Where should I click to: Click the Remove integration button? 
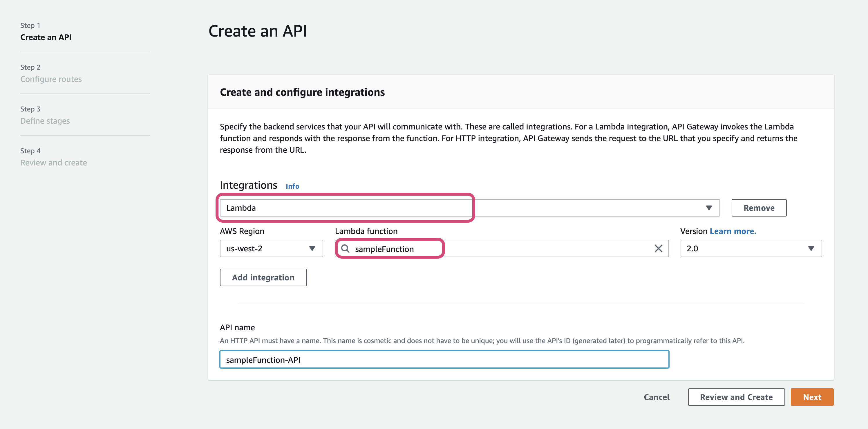click(759, 208)
